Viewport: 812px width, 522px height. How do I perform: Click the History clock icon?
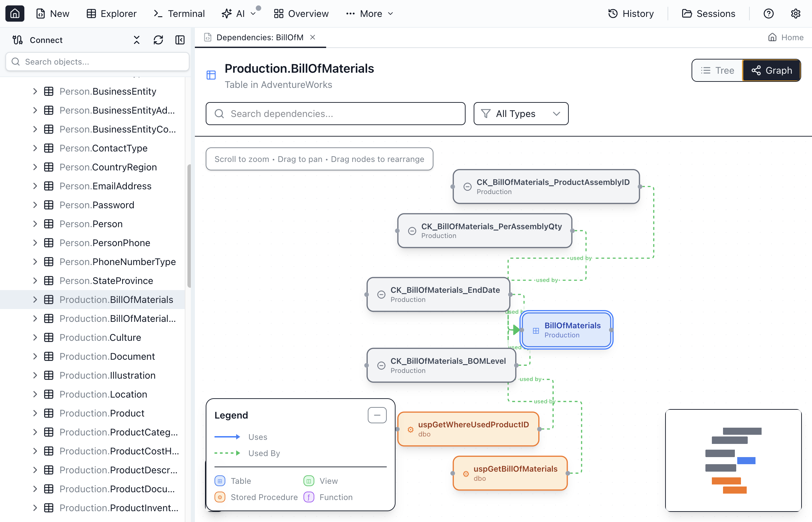point(613,14)
